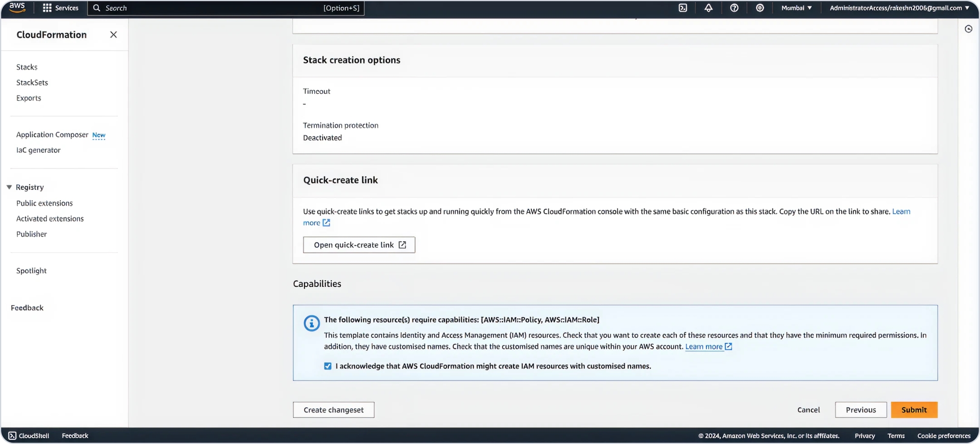
Task: Open StackSets in the sidebar
Action: [x=32, y=82]
